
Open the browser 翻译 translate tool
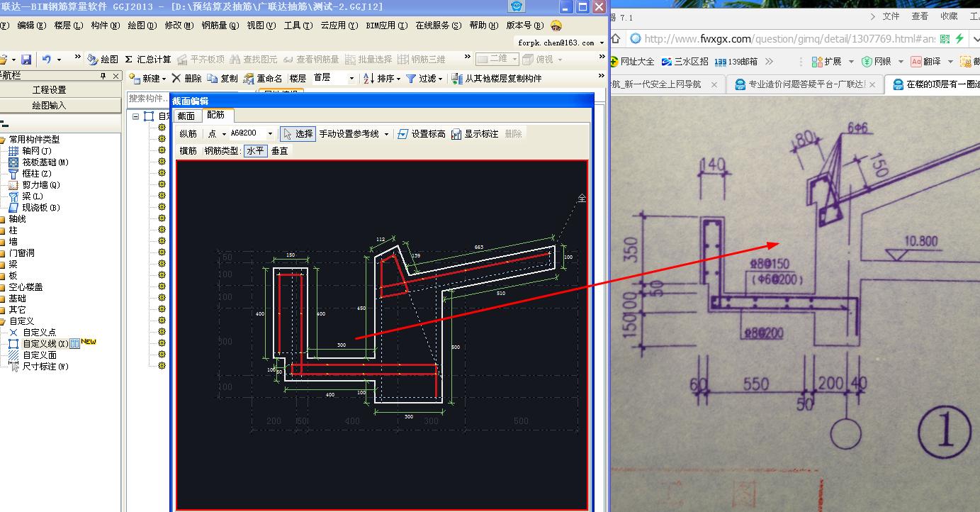click(926, 62)
